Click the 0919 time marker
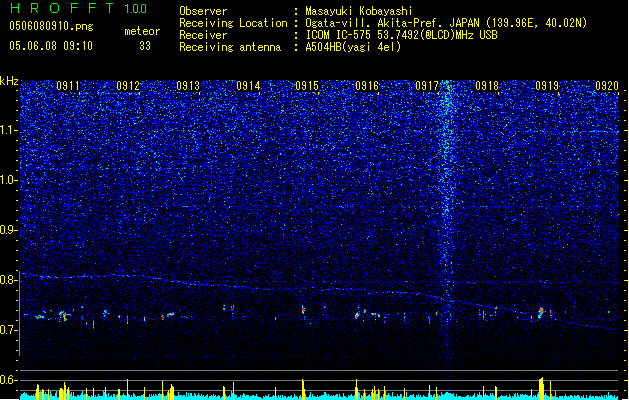Image resolution: width=629 pixels, height=400 pixels. pyautogui.click(x=547, y=86)
